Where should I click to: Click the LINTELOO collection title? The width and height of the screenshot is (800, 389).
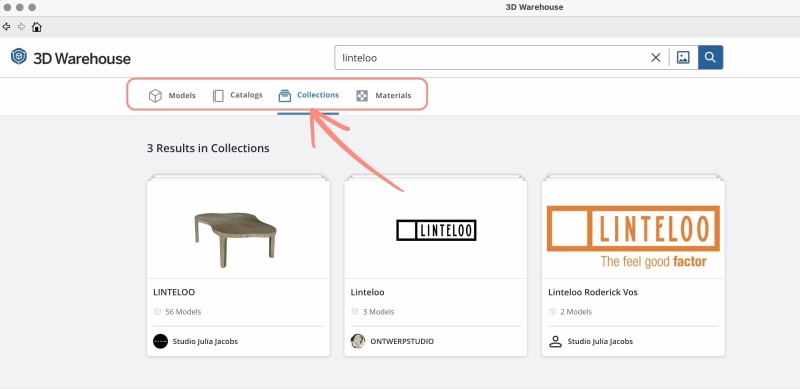[x=174, y=293]
